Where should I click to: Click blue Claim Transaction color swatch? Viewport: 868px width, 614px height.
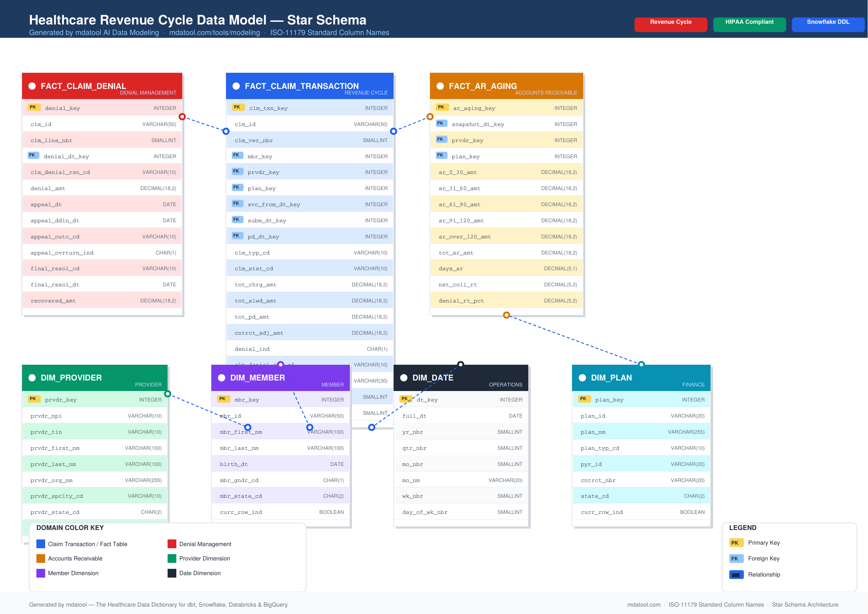coord(41,544)
